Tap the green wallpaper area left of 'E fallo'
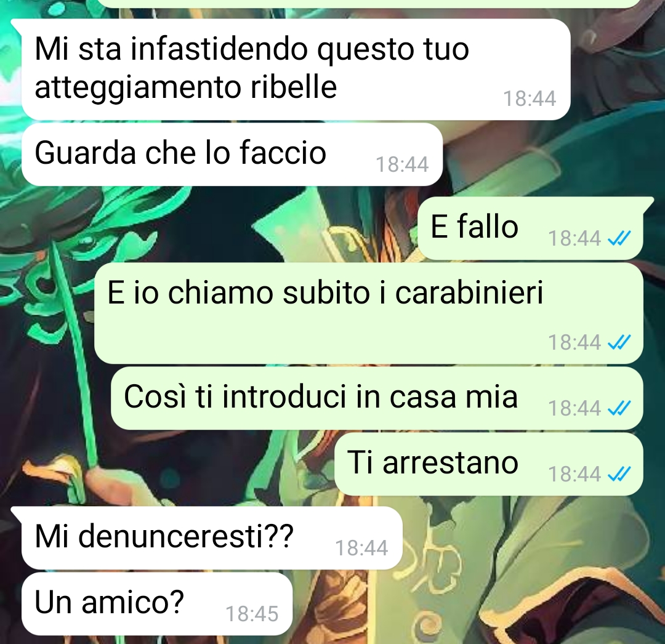 [x=212, y=228]
